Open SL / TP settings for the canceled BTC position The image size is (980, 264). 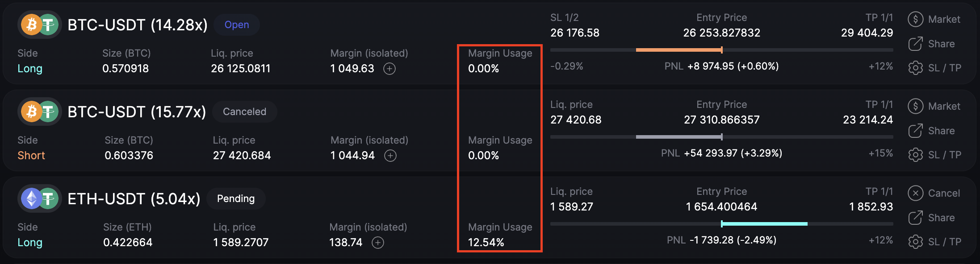click(x=935, y=155)
